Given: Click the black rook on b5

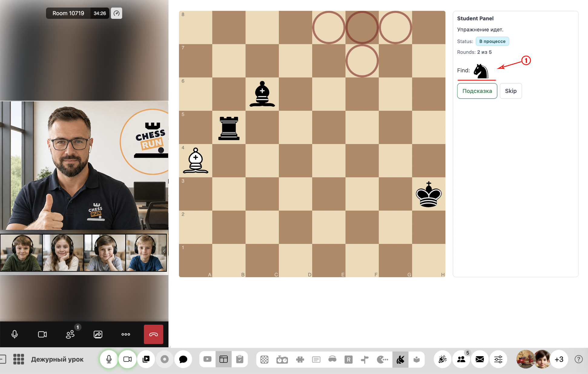Looking at the screenshot, I should click(x=229, y=128).
